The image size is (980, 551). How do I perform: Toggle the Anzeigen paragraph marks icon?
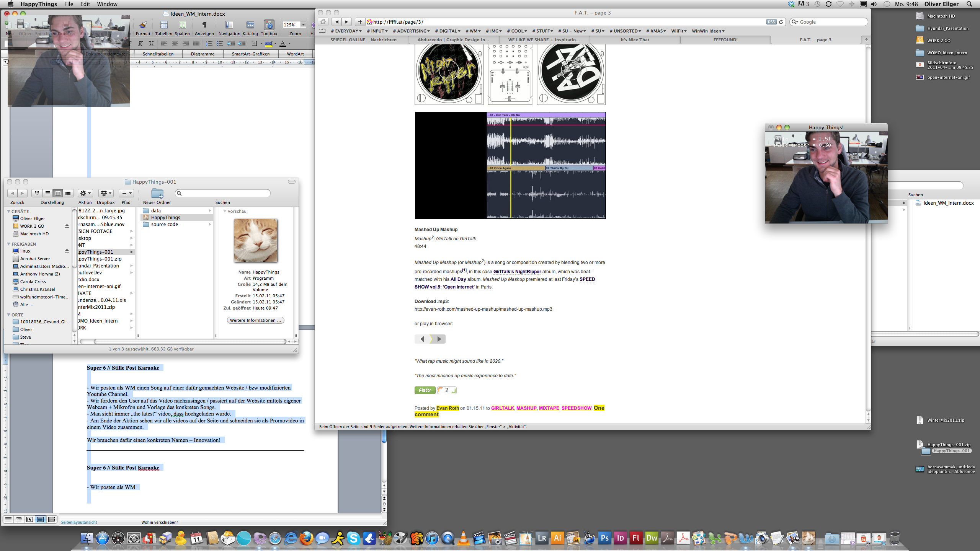pyautogui.click(x=204, y=25)
